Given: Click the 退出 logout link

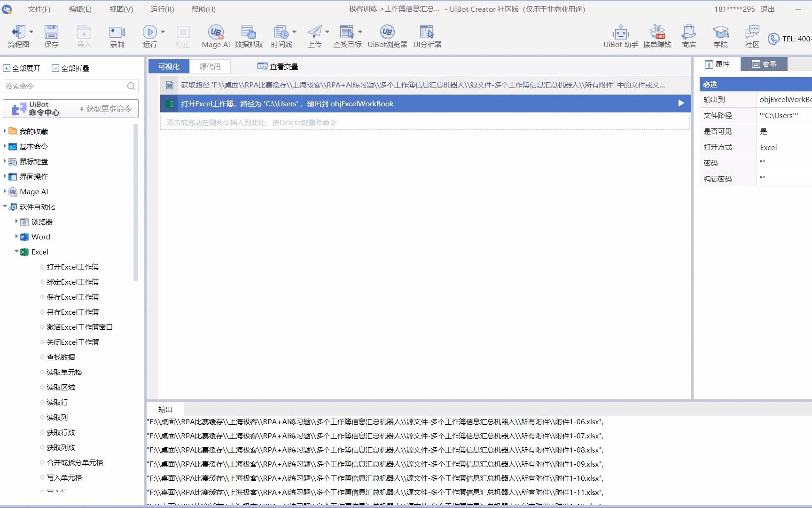Looking at the screenshot, I should [767, 9].
